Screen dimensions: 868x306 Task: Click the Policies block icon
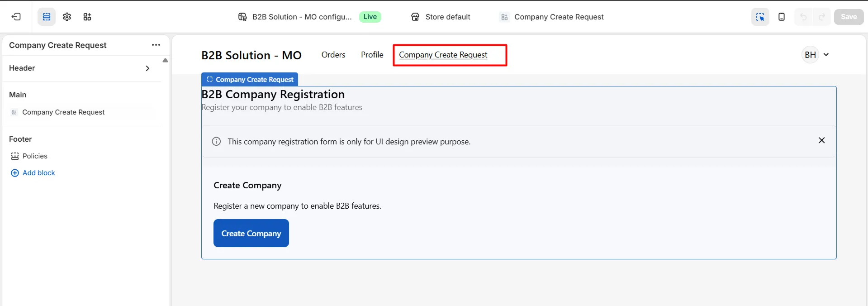coord(15,156)
